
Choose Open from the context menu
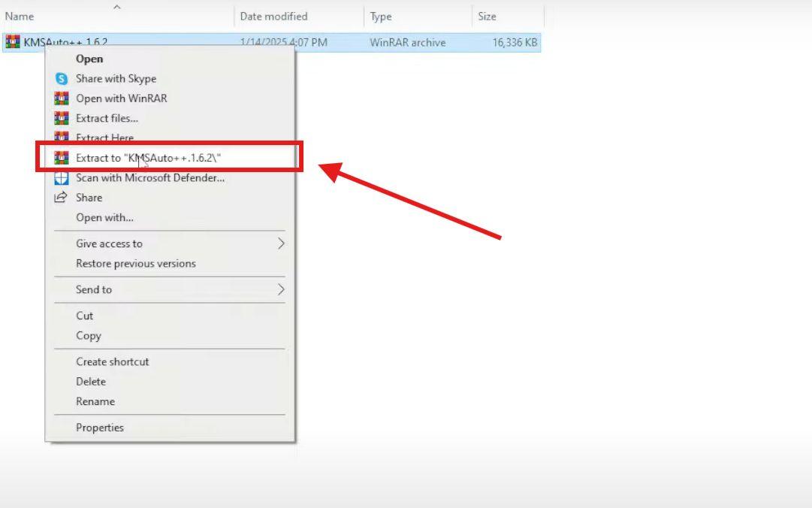[x=90, y=59]
